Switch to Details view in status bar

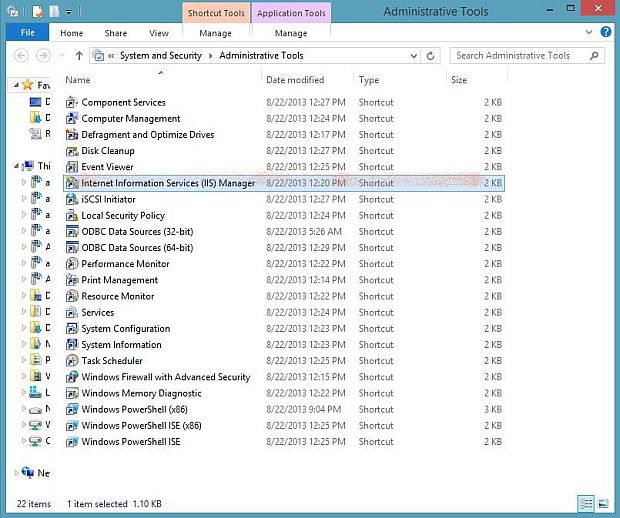586,504
